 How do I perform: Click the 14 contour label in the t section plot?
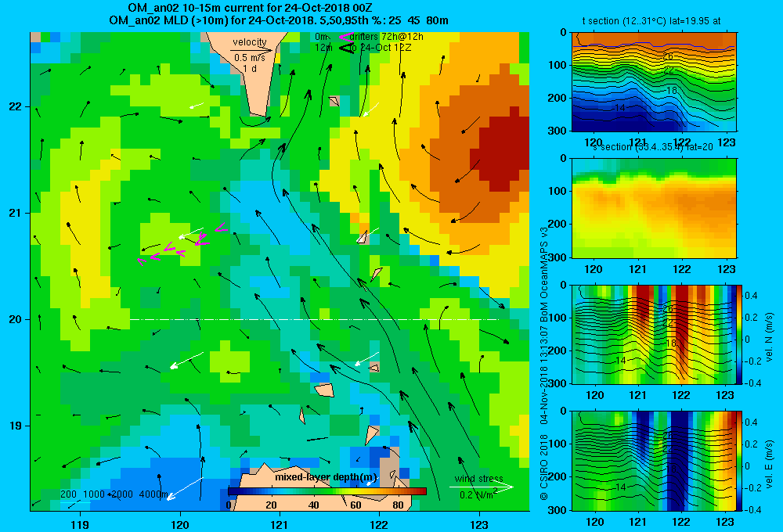[x=619, y=108]
